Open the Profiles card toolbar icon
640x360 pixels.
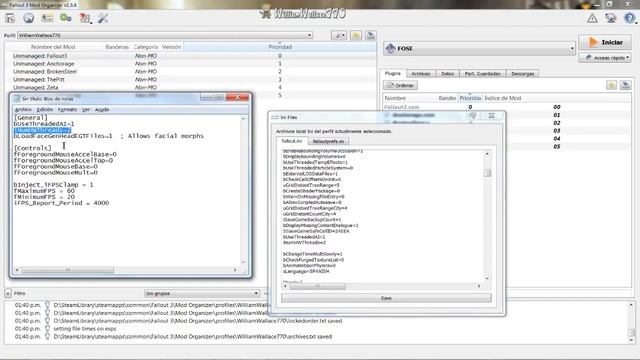tap(47, 18)
